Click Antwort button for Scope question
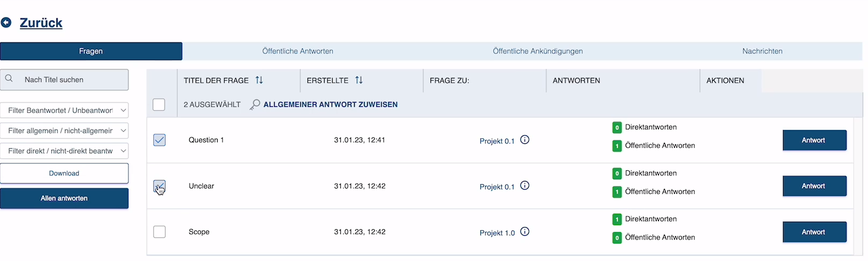The width and height of the screenshot is (868, 261). click(814, 232)
